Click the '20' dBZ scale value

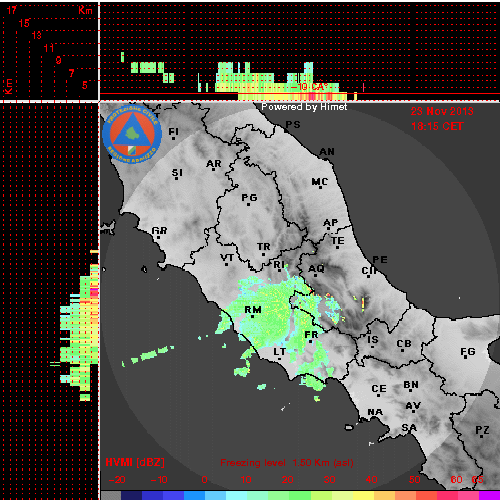pos(288,480)
